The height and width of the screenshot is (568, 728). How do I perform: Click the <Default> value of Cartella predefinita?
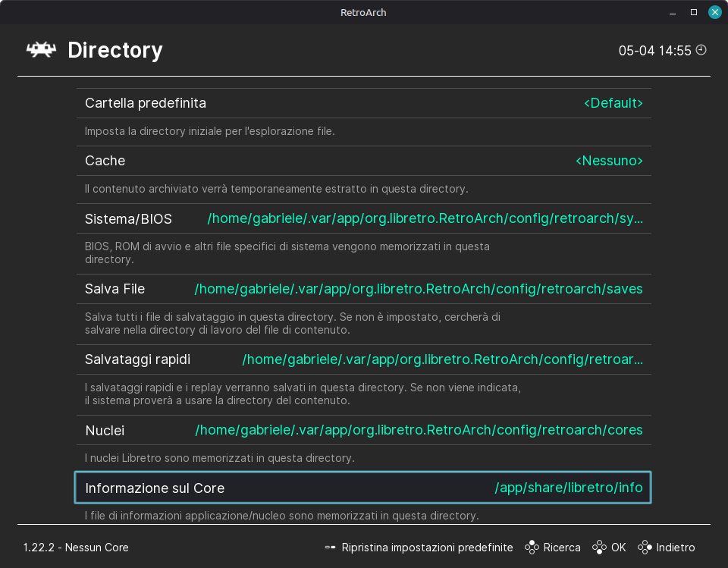(x=613, y=103)
